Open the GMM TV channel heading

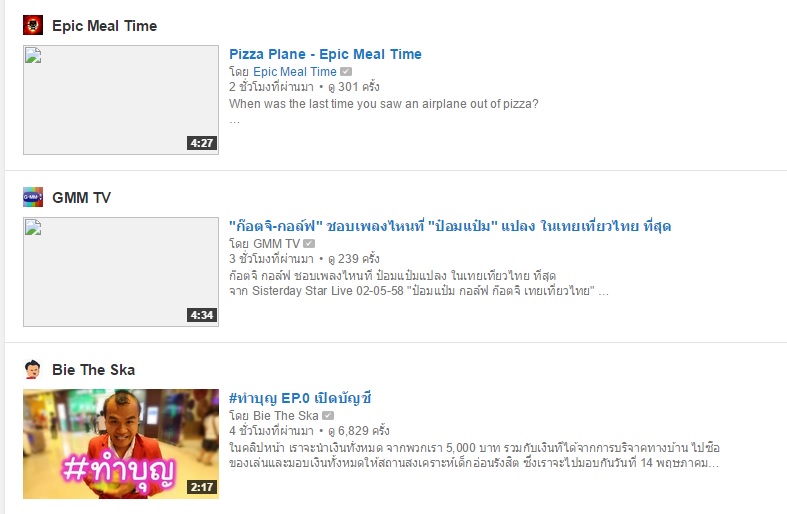point(81,198)
